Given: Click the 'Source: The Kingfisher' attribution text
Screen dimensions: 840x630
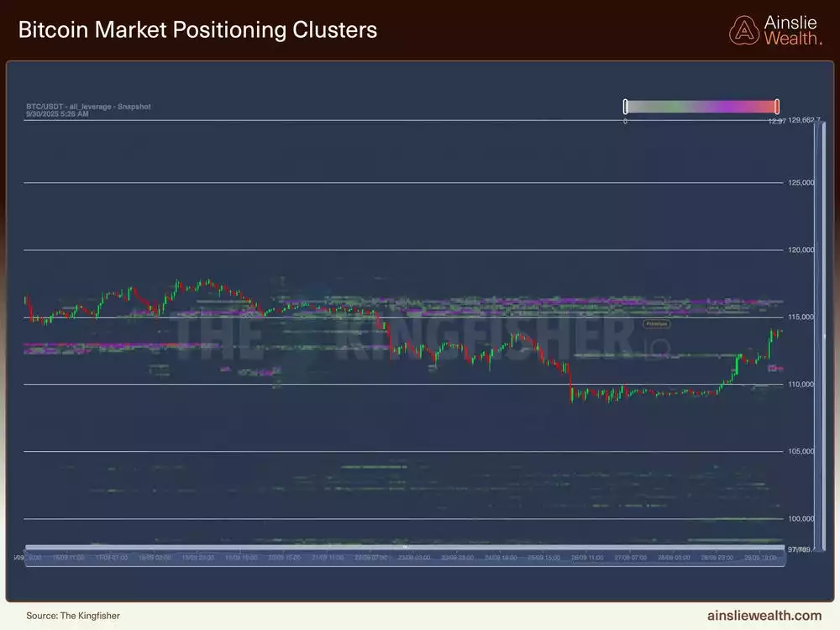Looking at the screenshot, I should [71, 615].
